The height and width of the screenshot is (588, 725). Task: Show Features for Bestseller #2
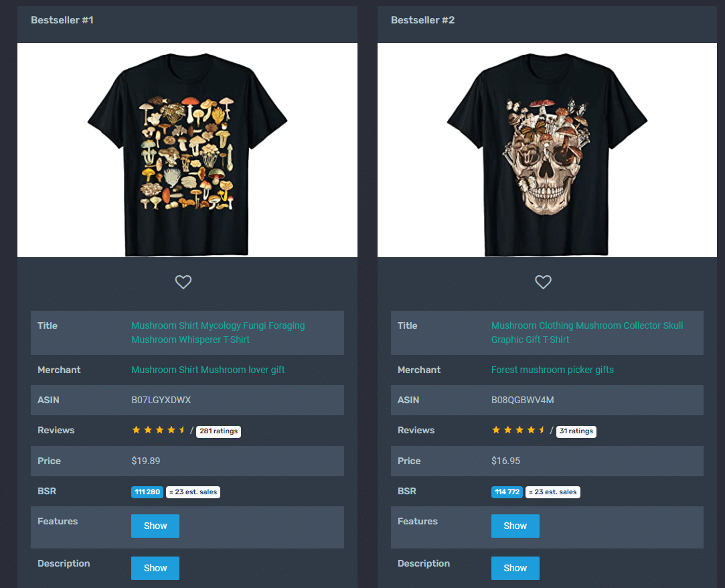pos(515,526)
